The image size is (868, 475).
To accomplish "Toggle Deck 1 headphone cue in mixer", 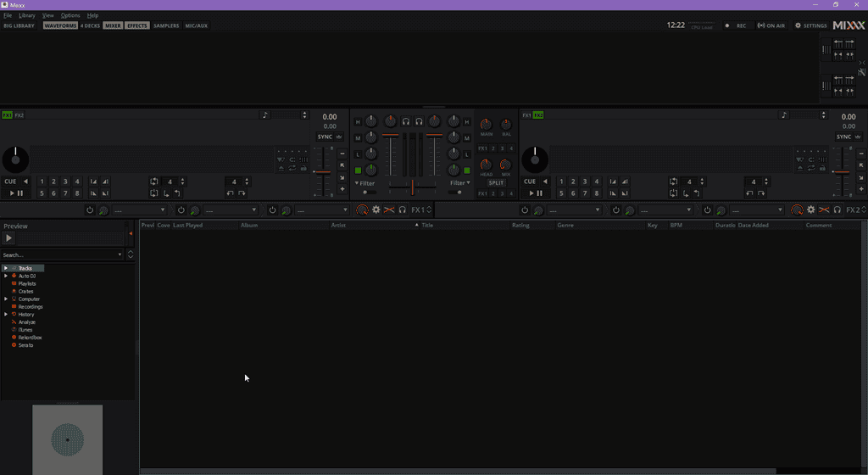I will click(x=406, y=121).
